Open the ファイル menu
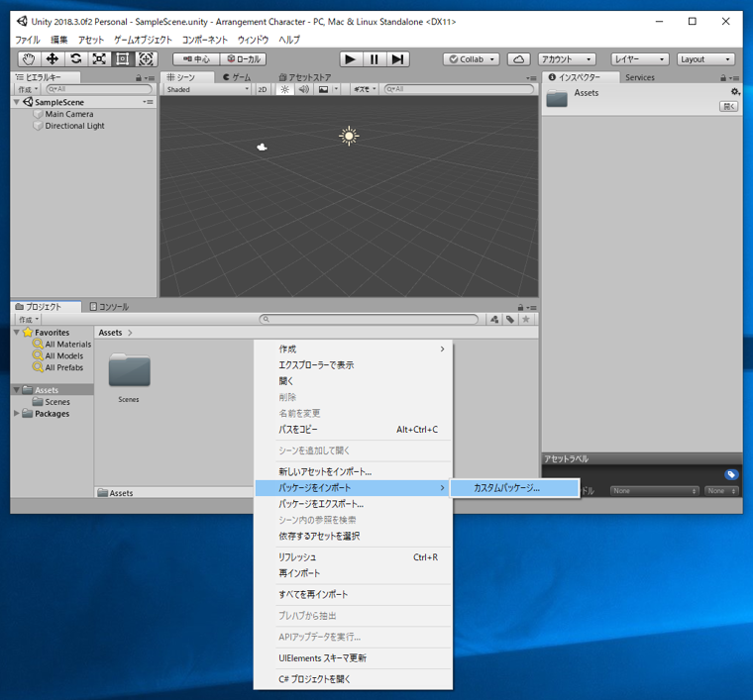This screenshot has height=700, width=753. [28, 40]
